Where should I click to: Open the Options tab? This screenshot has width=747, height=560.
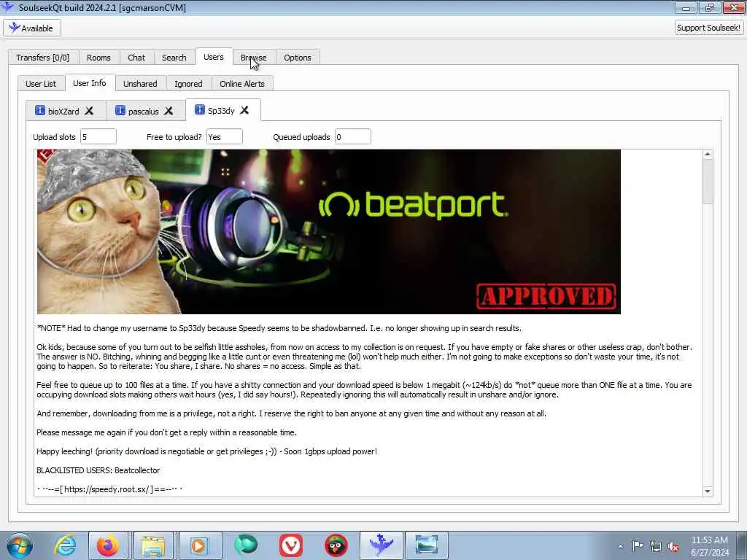pyautogui.click(x=298, y=58)
